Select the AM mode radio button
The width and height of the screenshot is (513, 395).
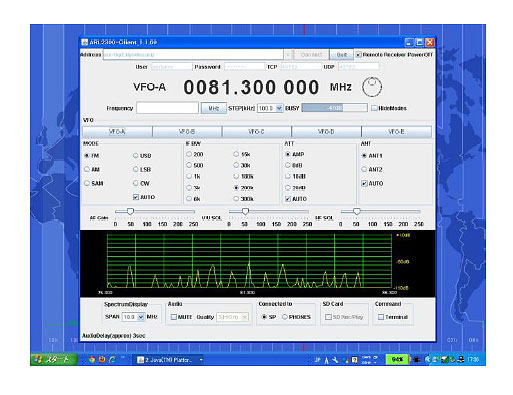pyautogui.click(x=87, y=169)
